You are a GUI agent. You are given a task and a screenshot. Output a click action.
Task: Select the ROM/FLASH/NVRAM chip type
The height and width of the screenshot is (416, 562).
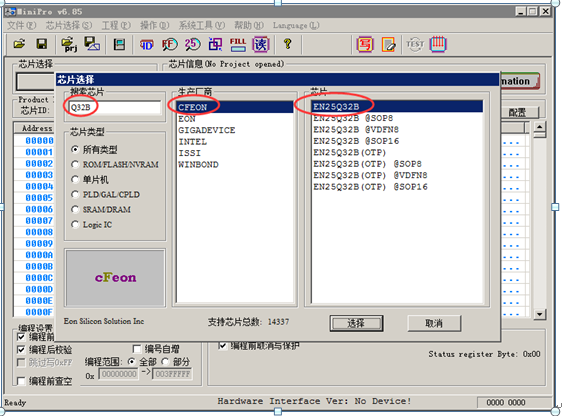point(75,164)
